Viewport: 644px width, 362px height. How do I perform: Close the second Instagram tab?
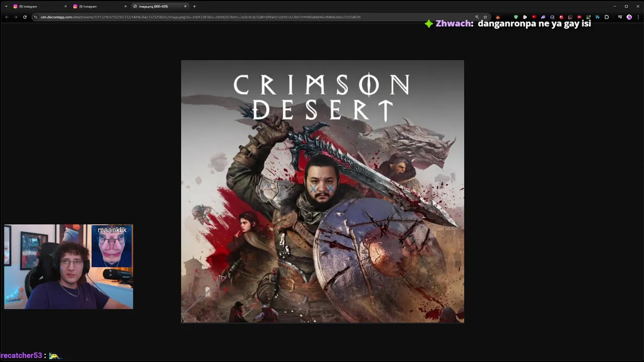[125, 6]
